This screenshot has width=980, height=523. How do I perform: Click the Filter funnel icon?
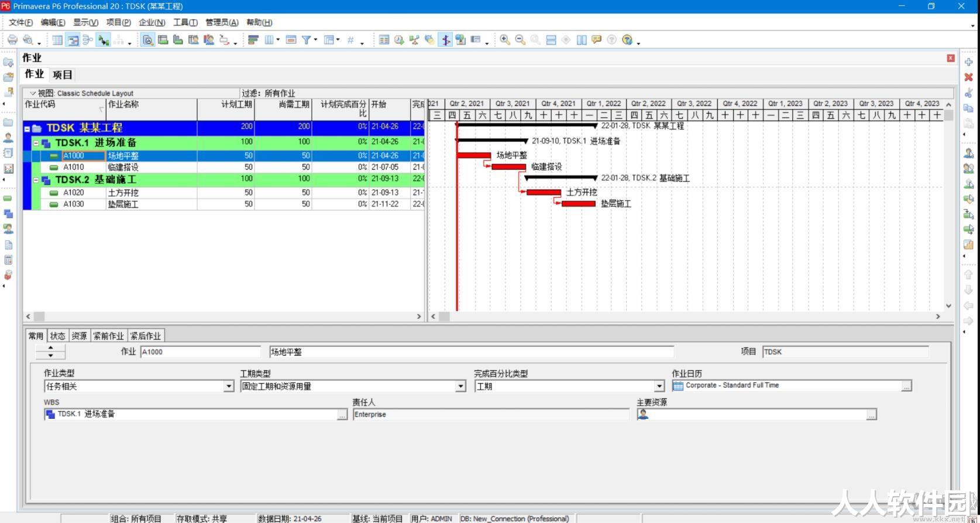click(x=306, y=40)
